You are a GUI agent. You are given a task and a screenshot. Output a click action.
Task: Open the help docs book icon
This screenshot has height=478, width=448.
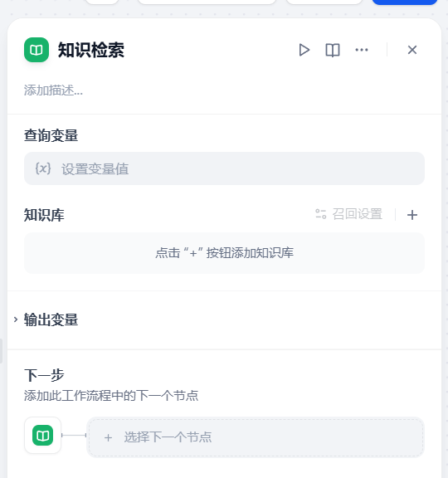333,50
